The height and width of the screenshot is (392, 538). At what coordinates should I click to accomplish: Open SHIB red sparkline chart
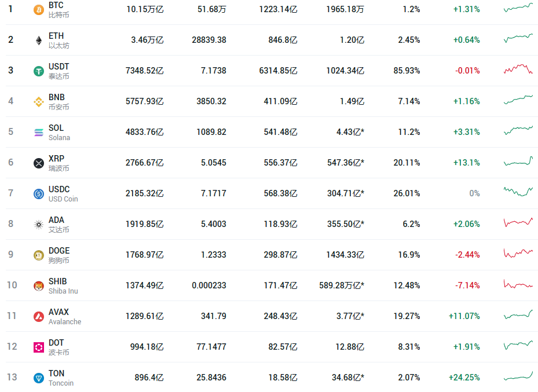[x=518, y=284]
